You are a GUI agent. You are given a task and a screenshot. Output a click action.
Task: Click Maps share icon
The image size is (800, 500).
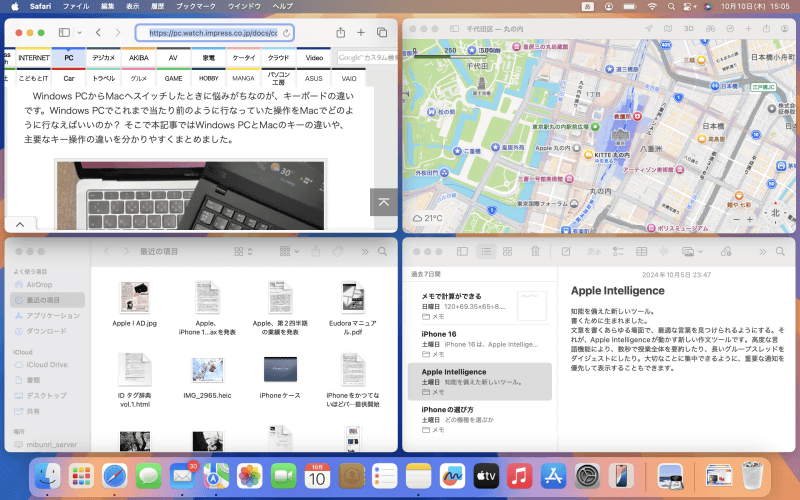pos(766,29)
